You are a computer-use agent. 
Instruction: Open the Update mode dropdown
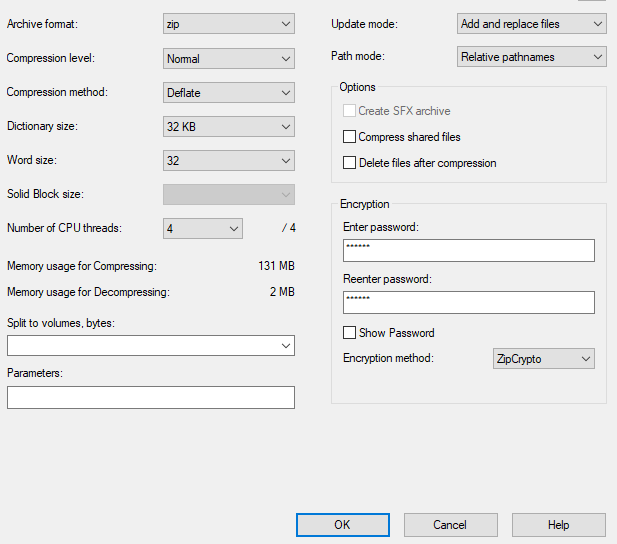532,24
